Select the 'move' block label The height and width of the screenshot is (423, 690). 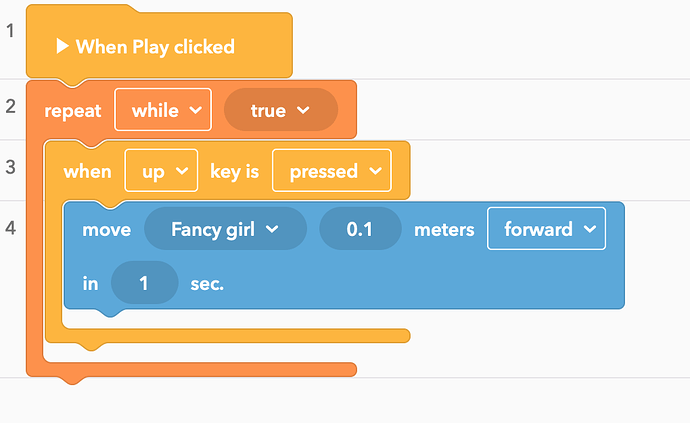pyautogui.click(x=107, y=230)
